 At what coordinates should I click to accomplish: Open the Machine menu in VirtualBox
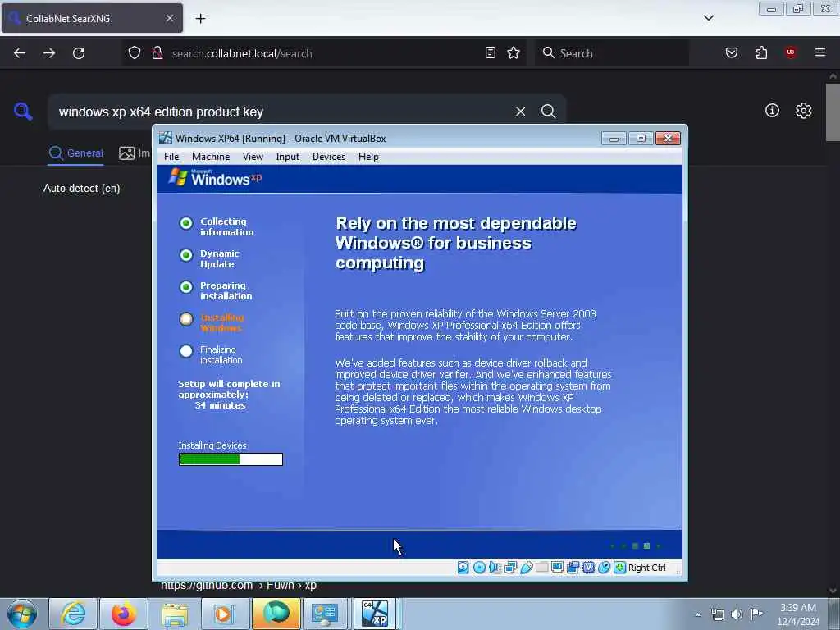coord(211,157)
